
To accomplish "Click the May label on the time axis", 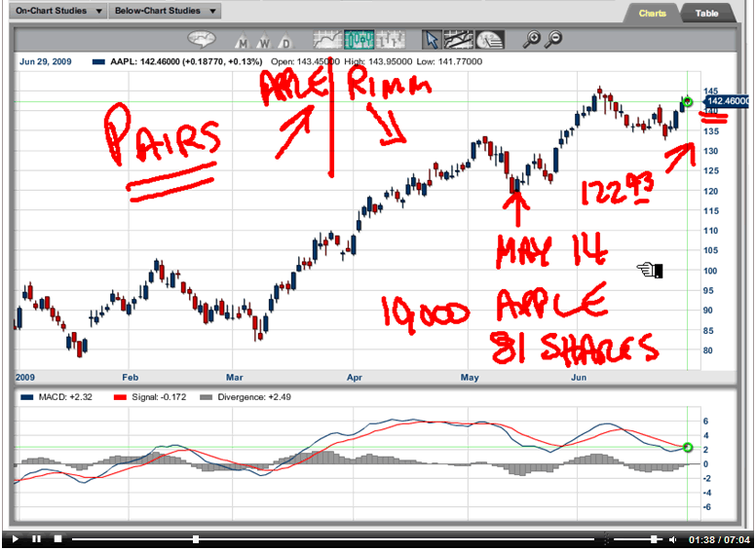I will click(470, 378).
